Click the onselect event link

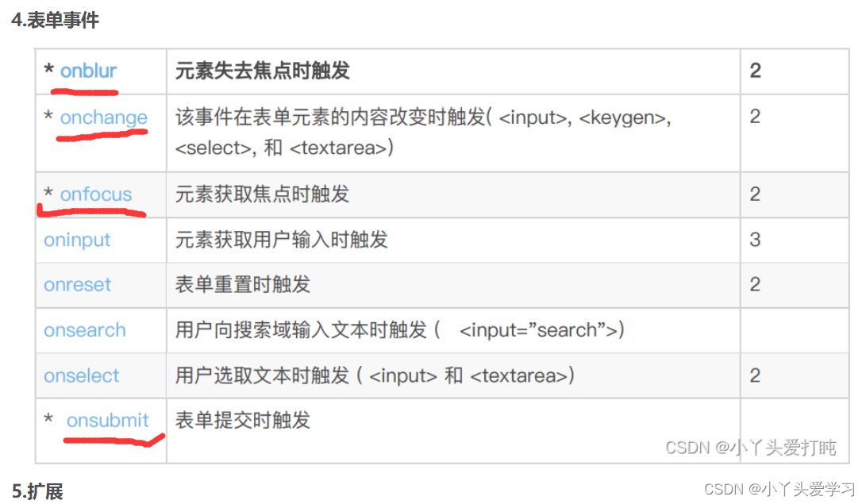click(x=82, y=376)
